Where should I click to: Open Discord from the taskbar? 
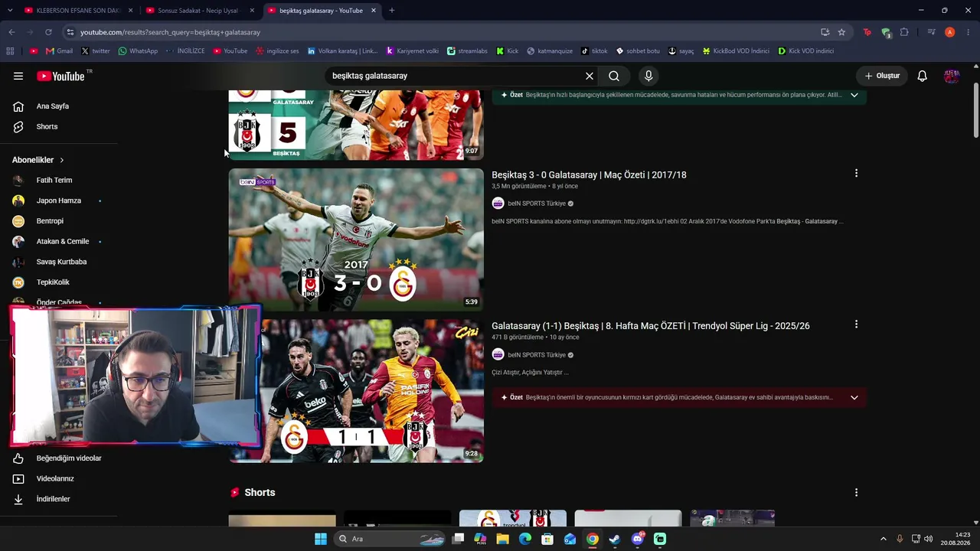pyautogui.click(x=638, y=539)
